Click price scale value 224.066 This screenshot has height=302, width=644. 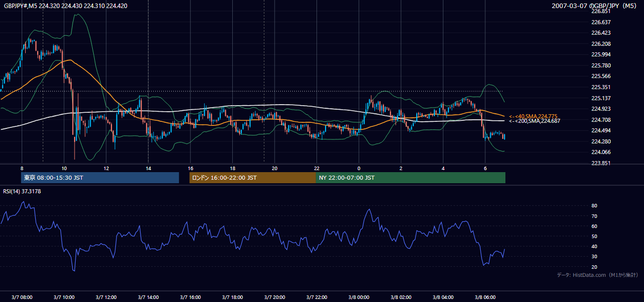601,152
